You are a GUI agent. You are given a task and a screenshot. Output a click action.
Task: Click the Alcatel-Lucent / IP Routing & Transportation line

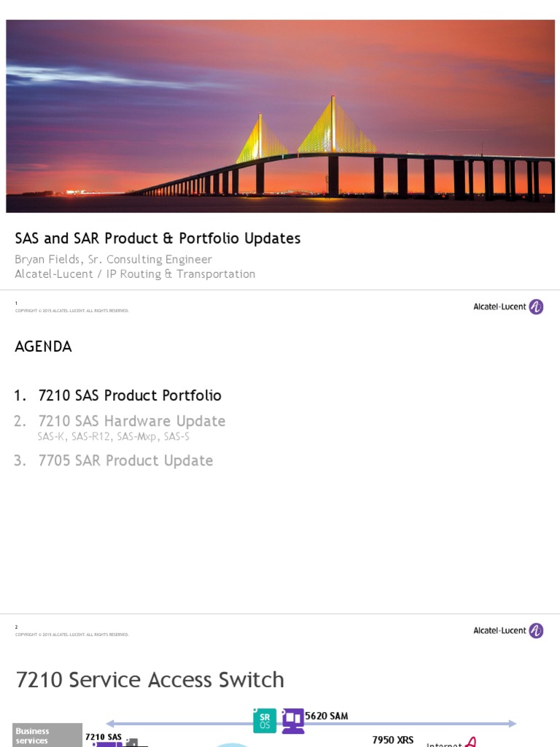[136, 274]
